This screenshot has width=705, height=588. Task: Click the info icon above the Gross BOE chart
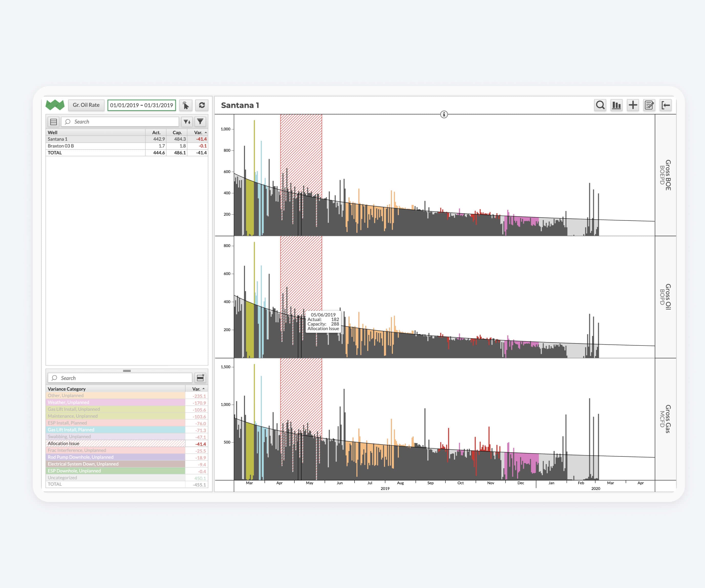444,114
